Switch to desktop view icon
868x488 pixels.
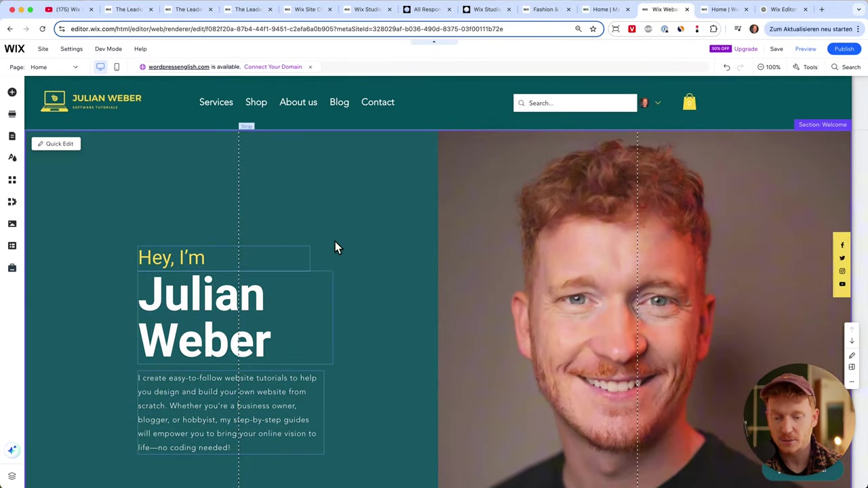100,67
